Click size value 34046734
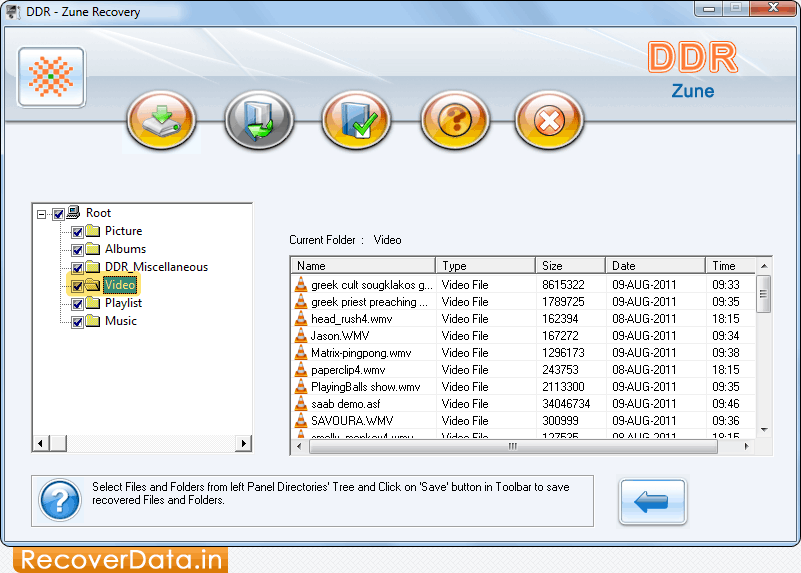The height and width of the screenshot is (573, 801). tap(566, 403)
